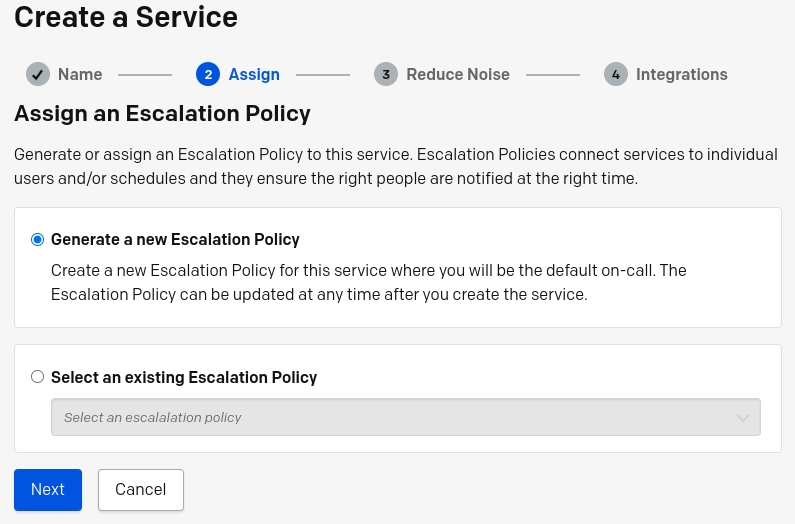795x524 pixels.
Task: Click the 'Select an existing Escalation Policy' label text
Action: (184, 377)
